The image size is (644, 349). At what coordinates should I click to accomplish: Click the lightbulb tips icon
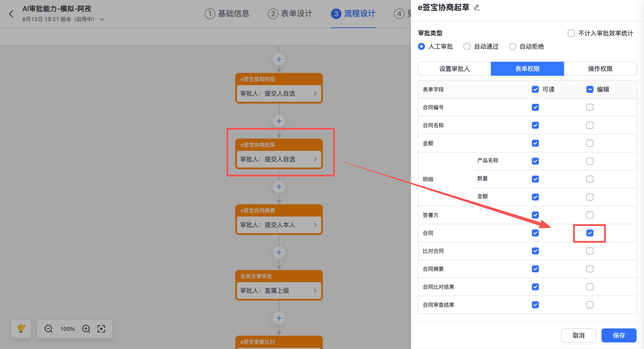pos(21,328)
